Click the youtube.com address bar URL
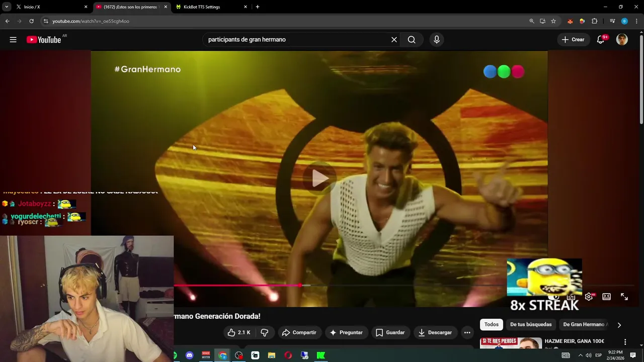 (91, 21)
